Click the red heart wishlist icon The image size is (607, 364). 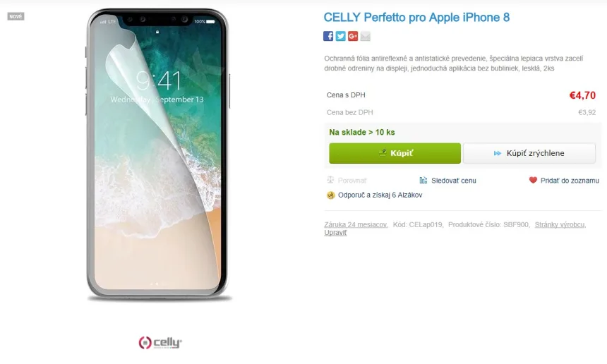[x=533, y=180]
